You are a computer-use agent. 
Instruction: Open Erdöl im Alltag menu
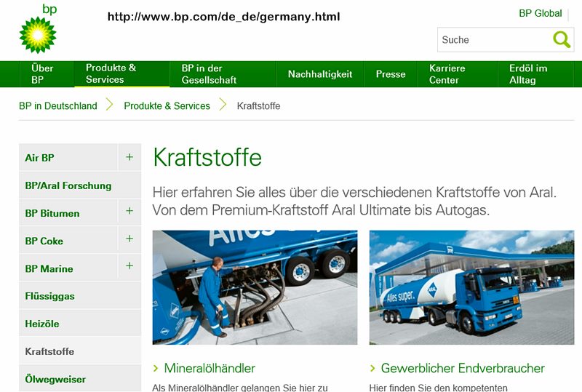click(x=528, y=74)
